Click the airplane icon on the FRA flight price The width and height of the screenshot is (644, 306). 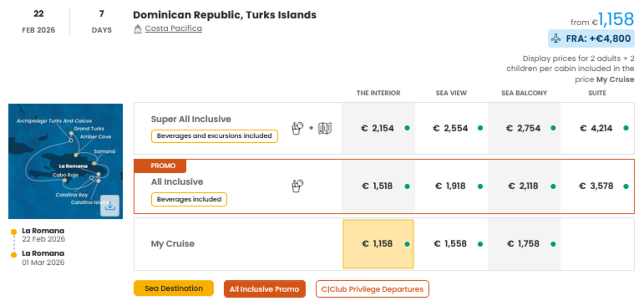[556, 38]
